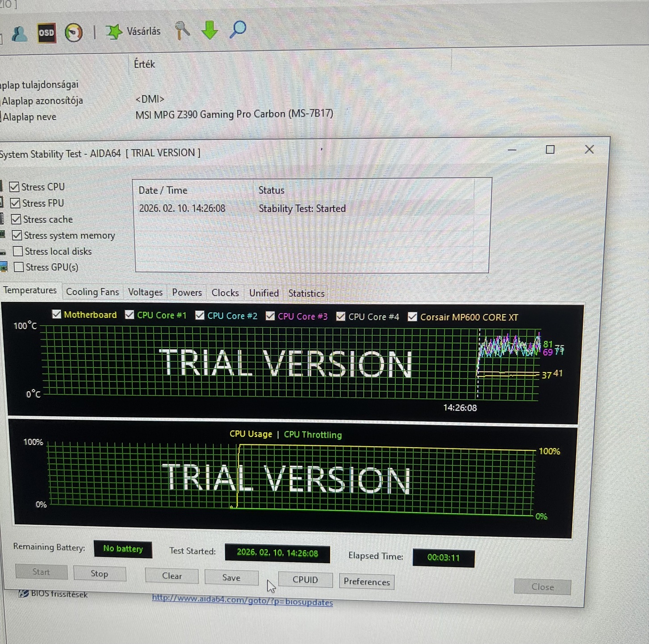This screenshot has width=649, height=644.
Task: Toggle CPU Core #3 graph checkbox
Action: pos(270,316)
